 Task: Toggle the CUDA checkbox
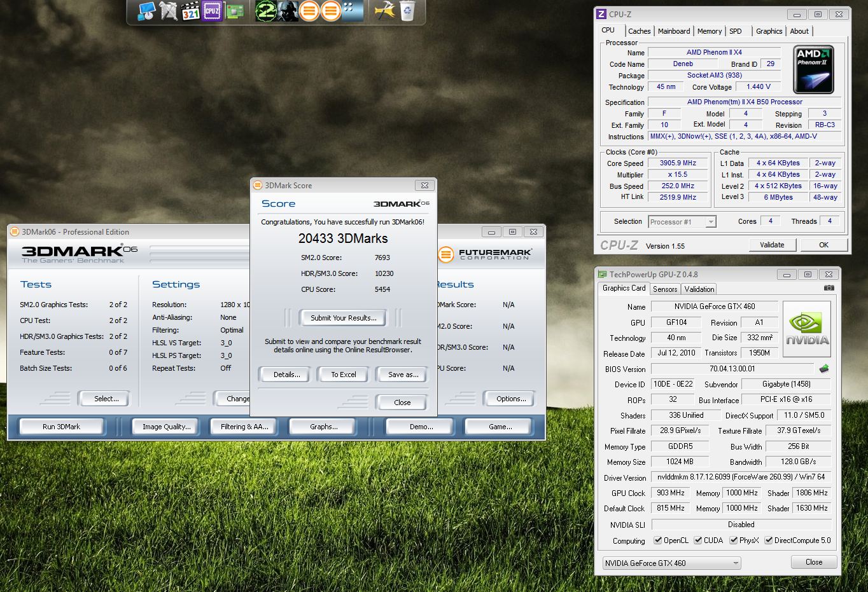point(698,540)
